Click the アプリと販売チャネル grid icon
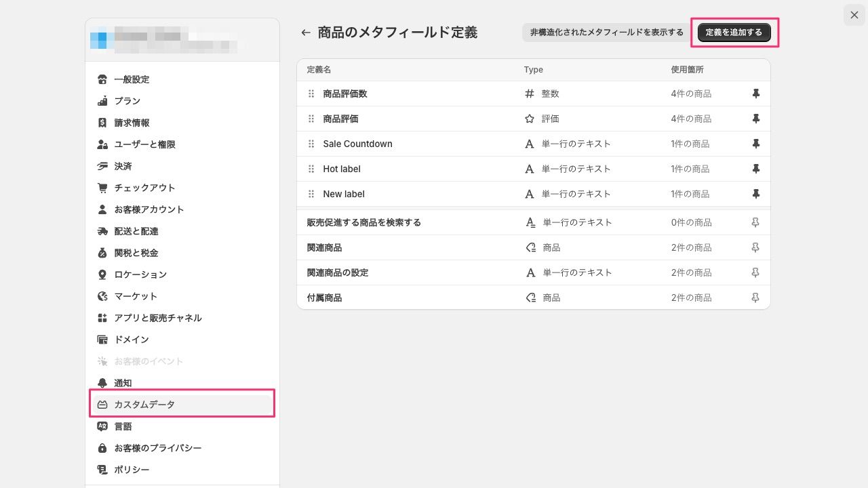Viewport: 868px width, 488px height. [102, 318]
